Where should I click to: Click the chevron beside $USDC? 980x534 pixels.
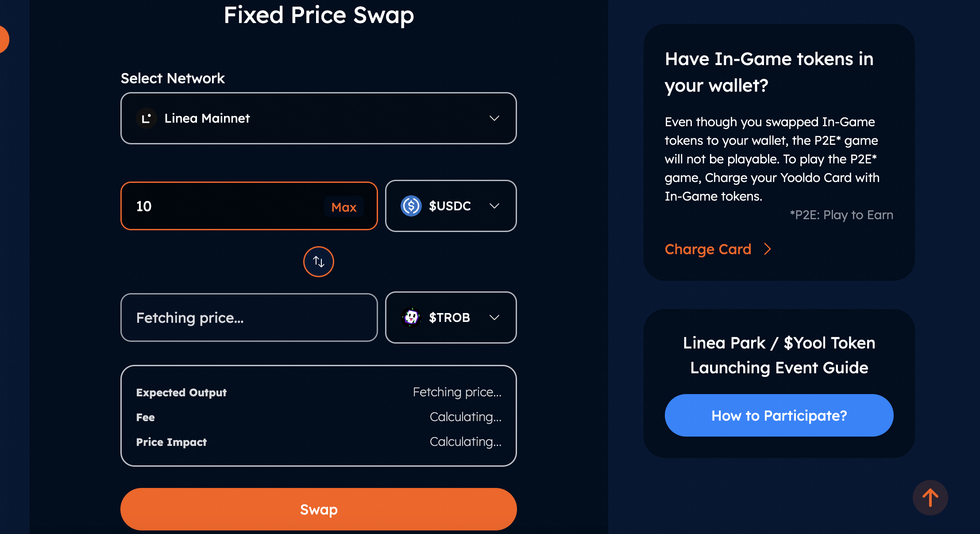[494, 206]
